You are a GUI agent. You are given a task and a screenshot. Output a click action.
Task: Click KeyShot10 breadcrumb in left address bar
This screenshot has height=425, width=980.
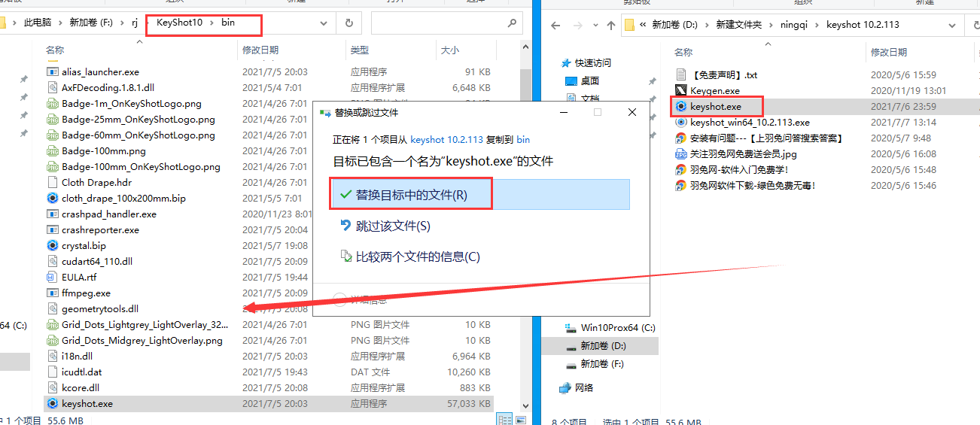[x=180, y=23]
